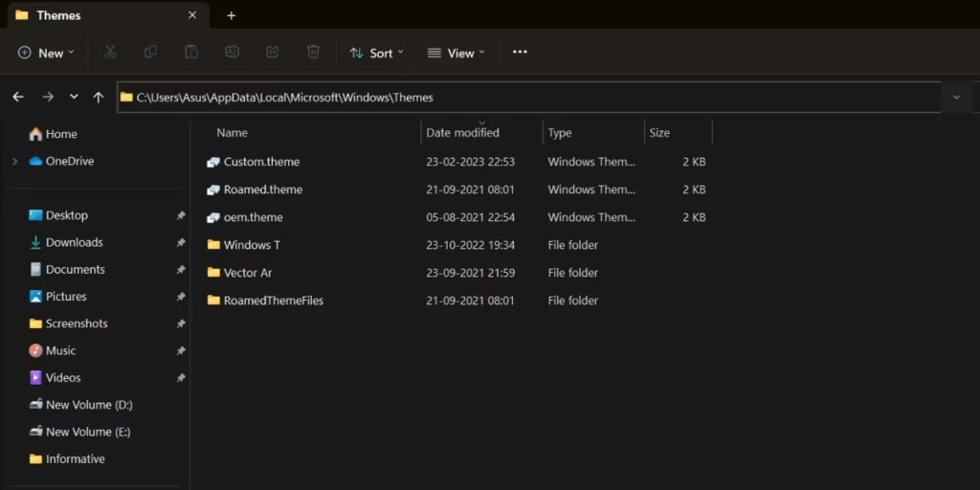This screenshot has height=490, width=980.
Task: Open the See more three-dots menu
Action: [x=520, y=53]
